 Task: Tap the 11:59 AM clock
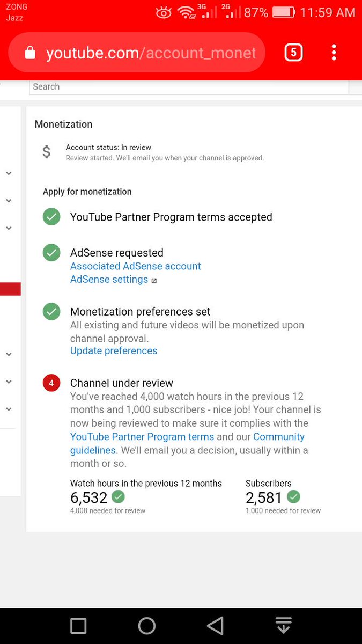(x=328, y=12)
